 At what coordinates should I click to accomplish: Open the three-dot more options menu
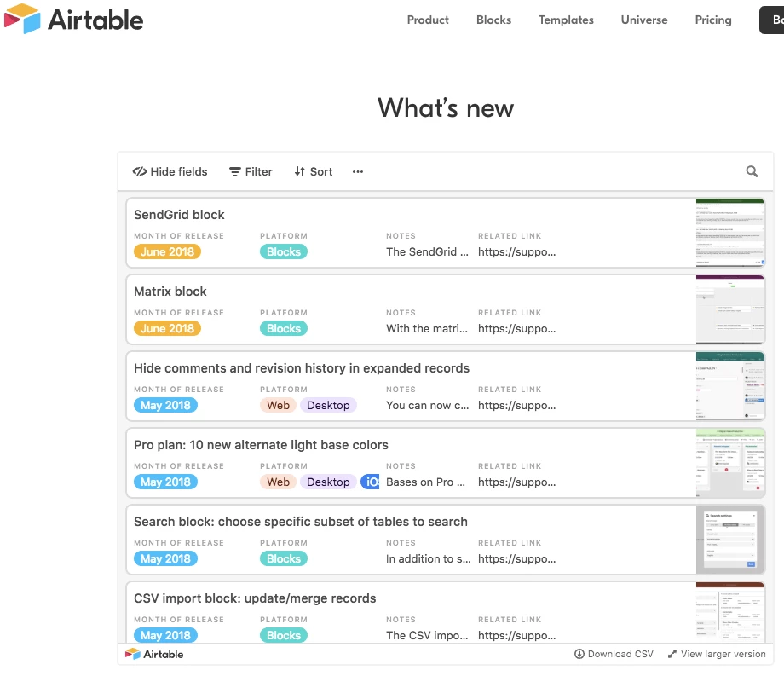[358, 171]
